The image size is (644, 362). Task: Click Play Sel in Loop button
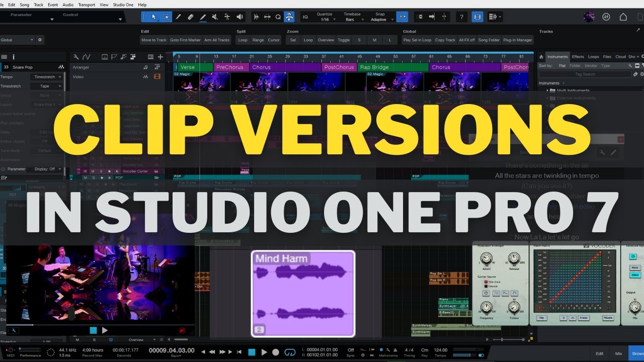click(417, 40)
